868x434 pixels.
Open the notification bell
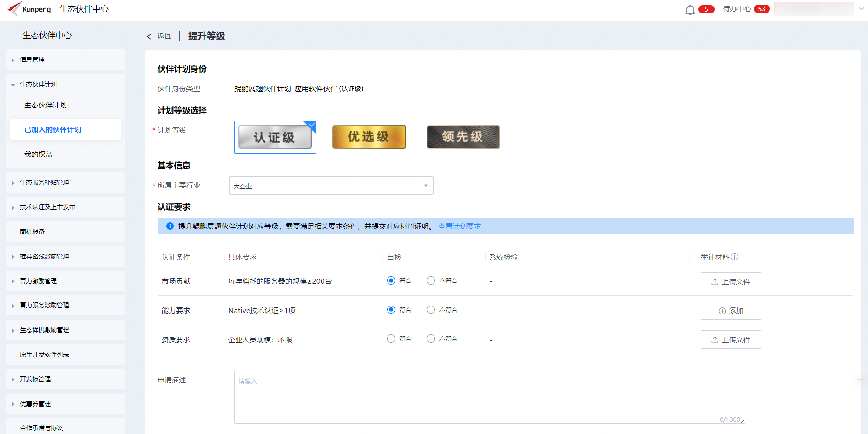click(690, 9)
